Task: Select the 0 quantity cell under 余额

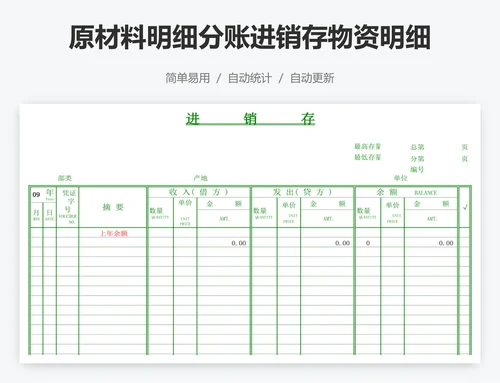Action: (x=368, y=243)
